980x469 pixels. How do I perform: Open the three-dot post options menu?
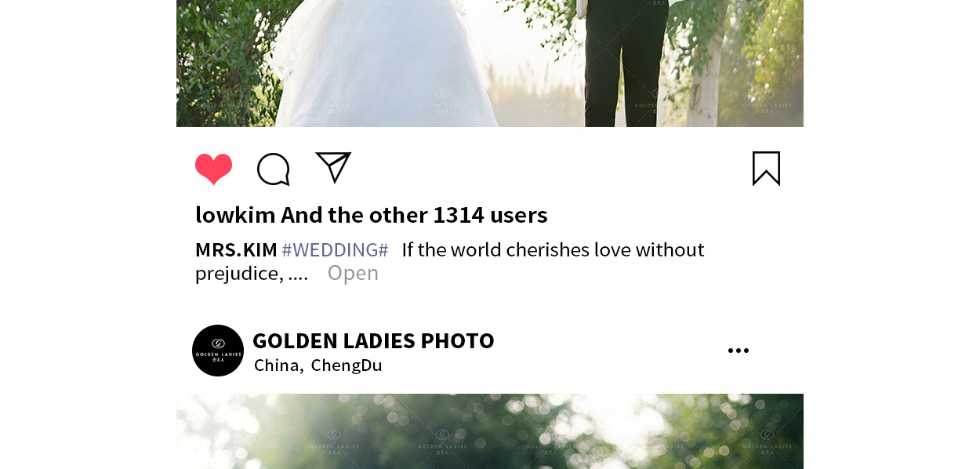point(738,351)
